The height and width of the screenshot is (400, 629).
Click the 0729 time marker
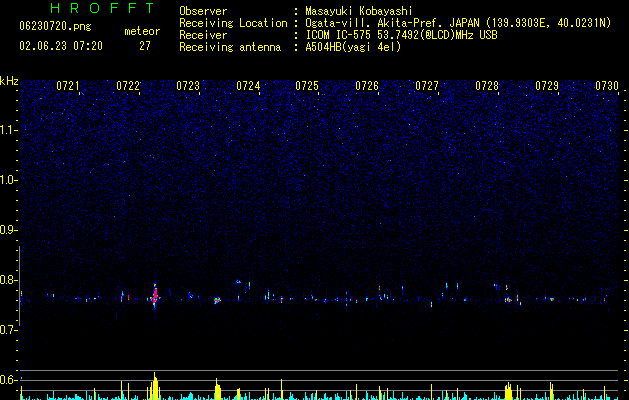tap(547, 86)
